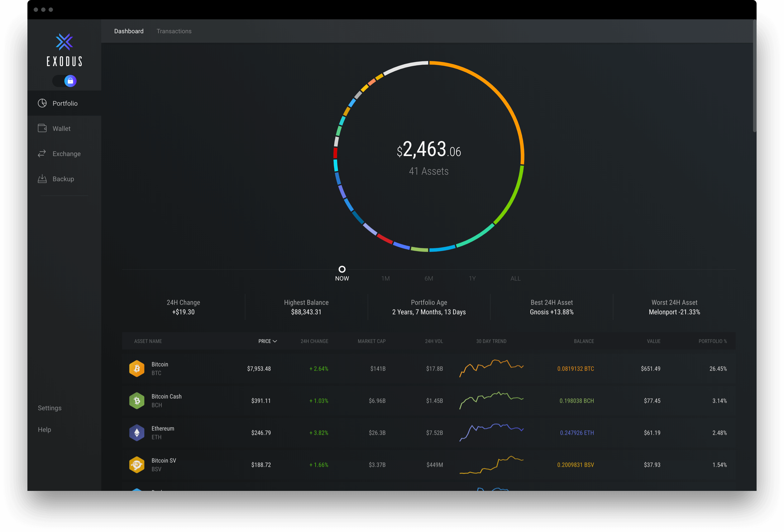This screenshot has width=784, height=532.
Task: Click the Backup sidebar icon
Action: (x=43, y=179)
